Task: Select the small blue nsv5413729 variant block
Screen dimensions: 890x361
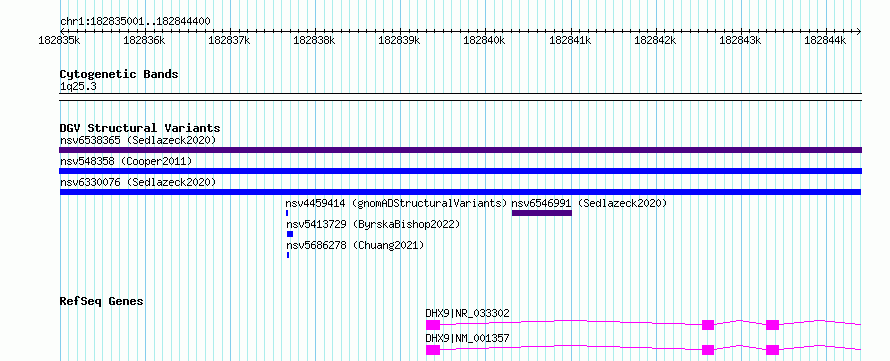Action: coord(290,234)
